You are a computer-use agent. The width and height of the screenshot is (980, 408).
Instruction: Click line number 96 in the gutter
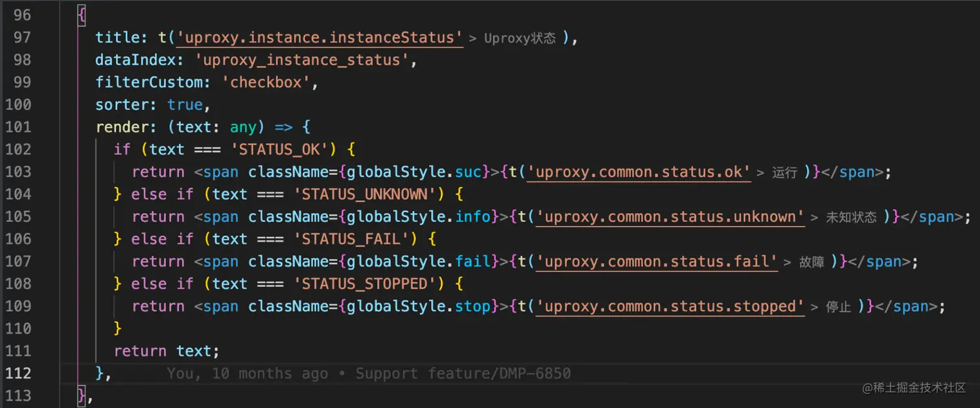click(22, 15)
